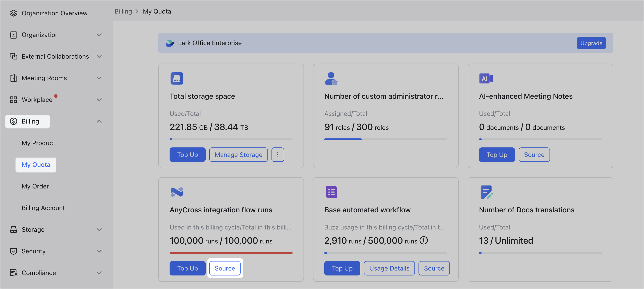Image resolution: width=644 pixels, height=289 pixels.
Task: Expand the Workplace section
Action: (99, 99)
